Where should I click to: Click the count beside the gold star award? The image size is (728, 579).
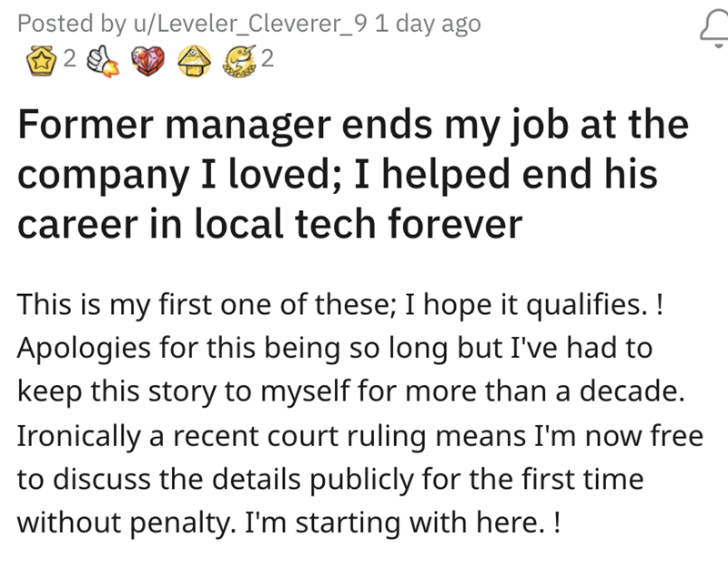click(x=70, y=61)
